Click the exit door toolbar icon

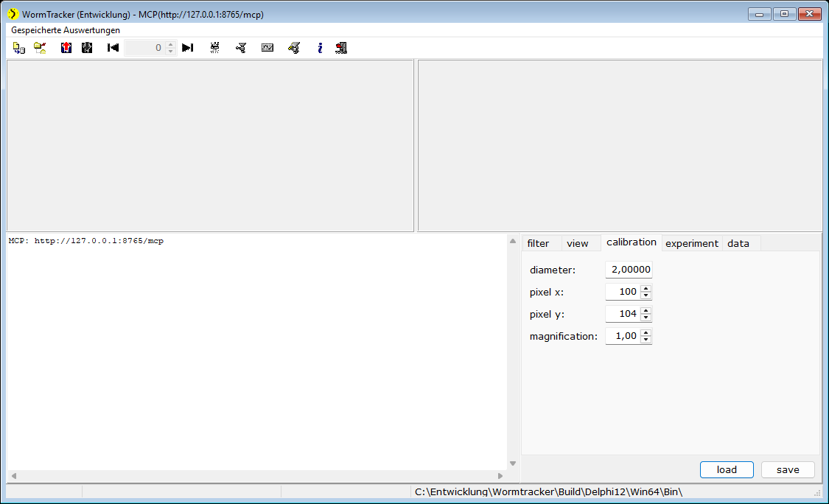point(341,48)
